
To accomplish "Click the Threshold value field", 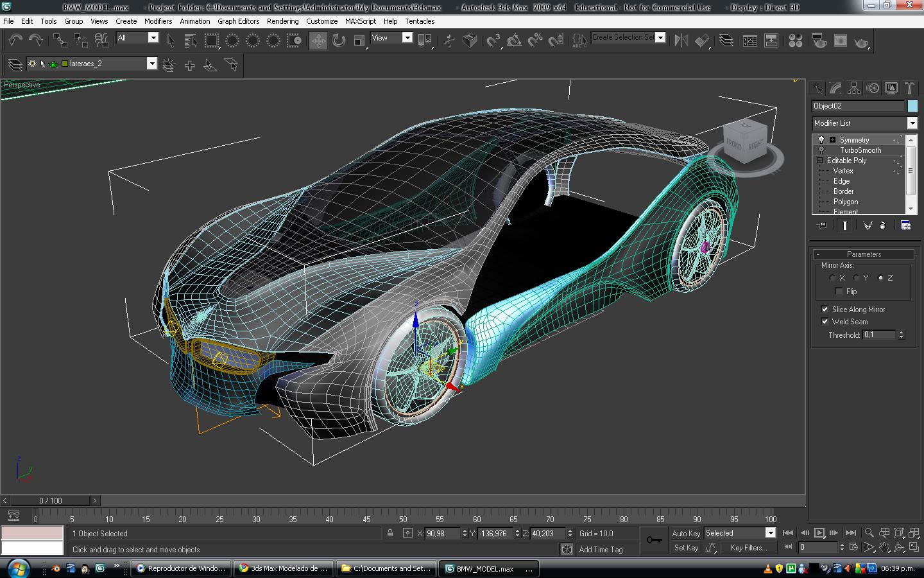I will [x=879, y=335].
